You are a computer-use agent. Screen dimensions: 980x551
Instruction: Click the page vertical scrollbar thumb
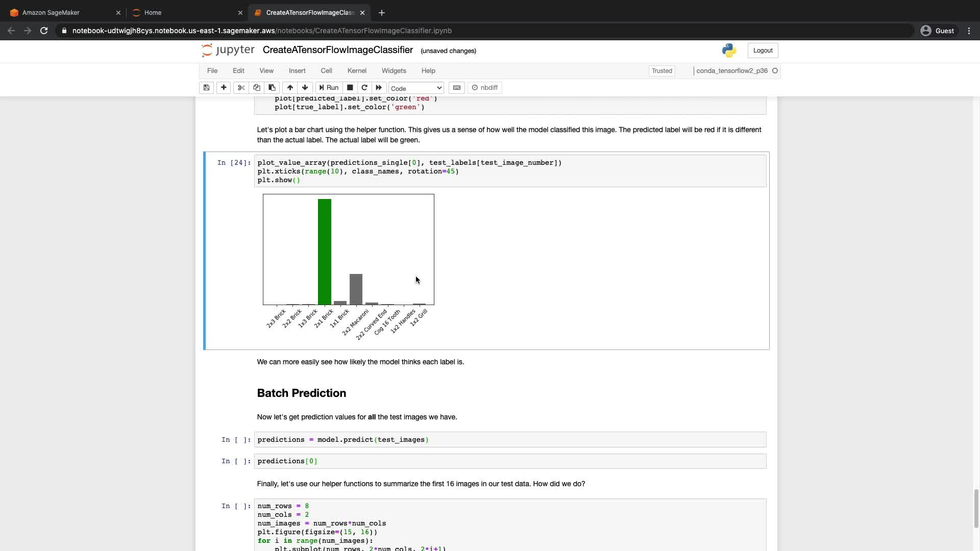coord(976,508)
